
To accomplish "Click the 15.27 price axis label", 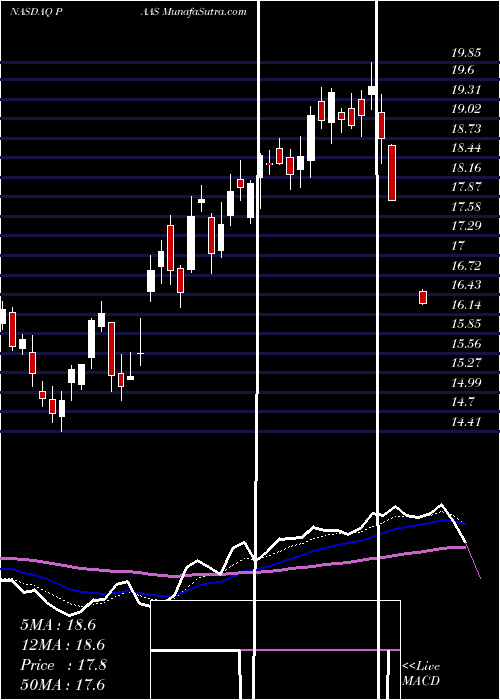I will click(x=467, y=362).
